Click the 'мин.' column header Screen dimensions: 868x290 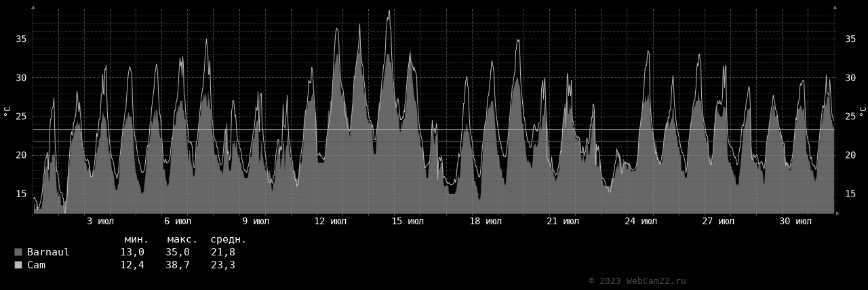pos(136,239)
